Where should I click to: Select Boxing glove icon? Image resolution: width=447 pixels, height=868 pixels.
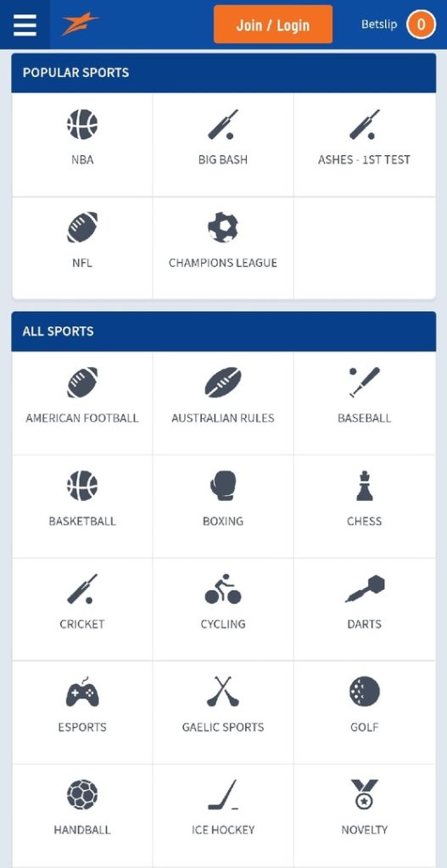223,486
